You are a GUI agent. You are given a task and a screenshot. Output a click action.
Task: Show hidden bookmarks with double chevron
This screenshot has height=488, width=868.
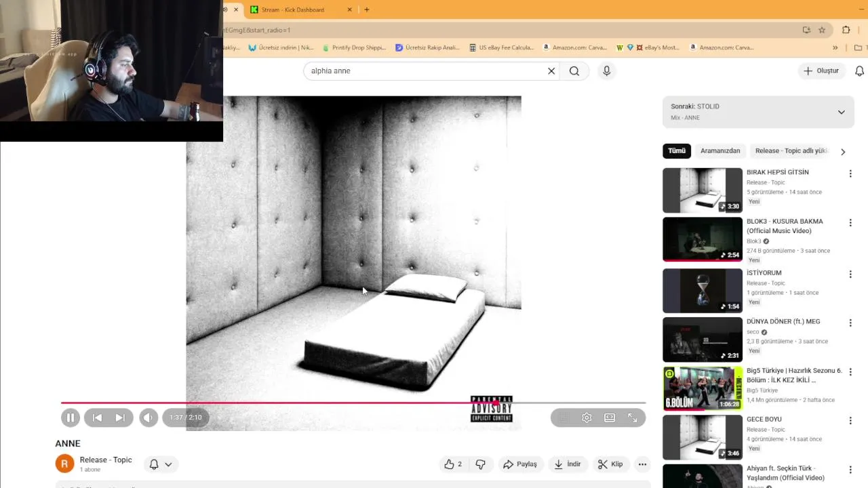(835, 47)
